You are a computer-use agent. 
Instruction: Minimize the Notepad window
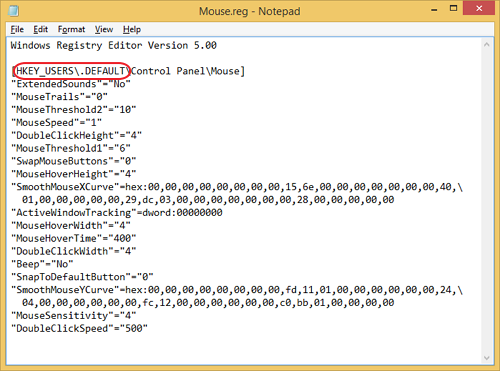tap(434, 9)
